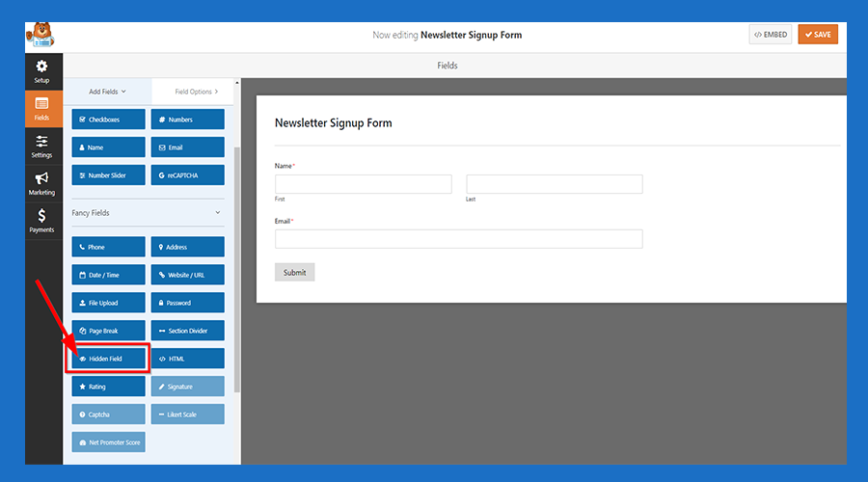Collapse the Fancy Fields section
Image resolution: width=868 pixels, height=482 pixels.
(217, 213)
